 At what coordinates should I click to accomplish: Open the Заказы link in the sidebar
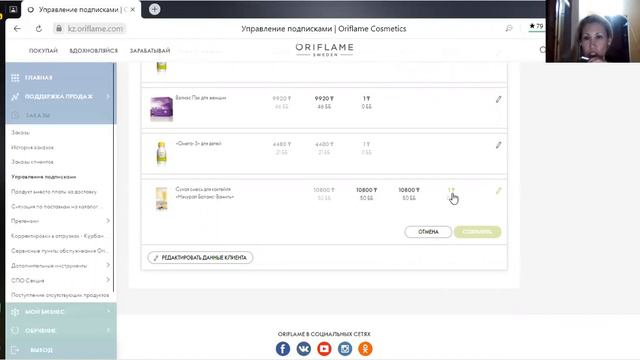20,133
